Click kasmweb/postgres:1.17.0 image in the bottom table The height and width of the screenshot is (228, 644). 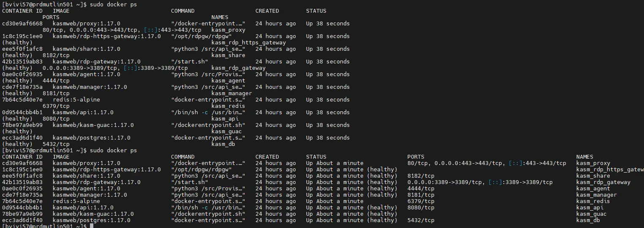[x=91, y=220]
